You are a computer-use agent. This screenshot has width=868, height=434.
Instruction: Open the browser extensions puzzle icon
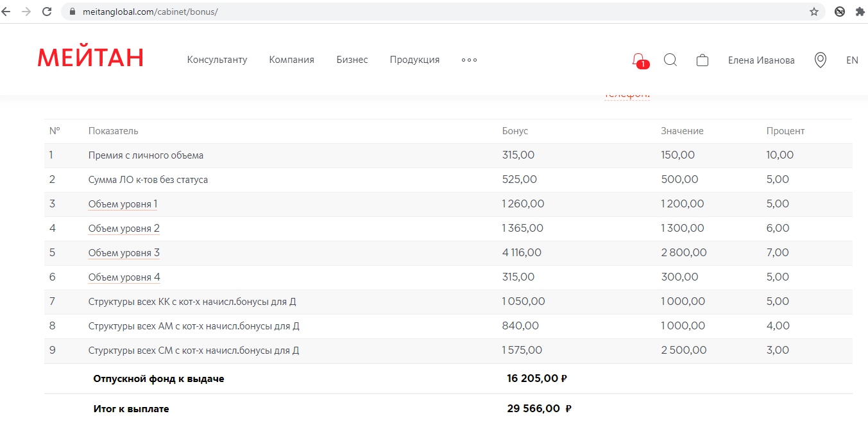tap(860, 12)
